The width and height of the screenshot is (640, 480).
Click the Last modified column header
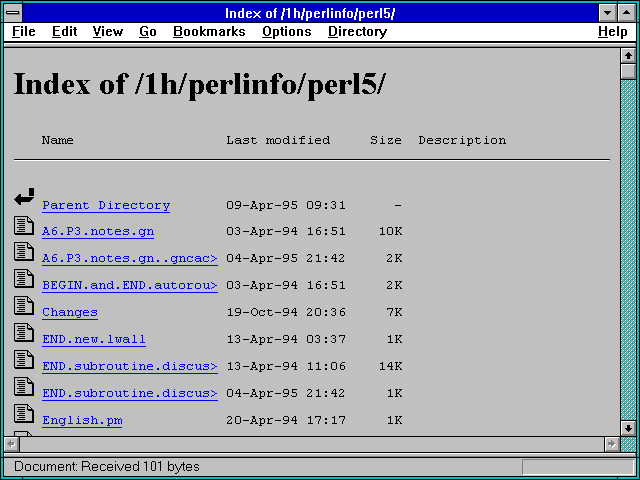278,140
